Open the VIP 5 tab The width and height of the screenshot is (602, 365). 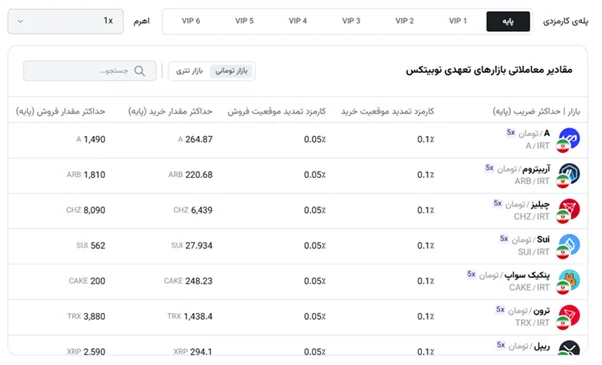244,21
